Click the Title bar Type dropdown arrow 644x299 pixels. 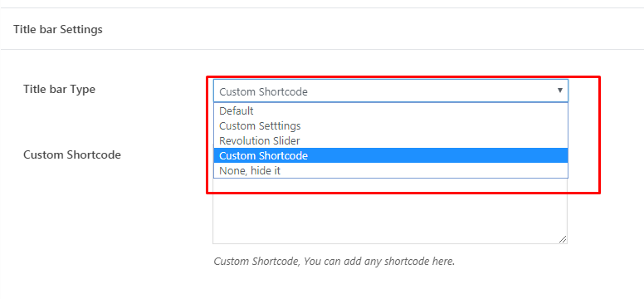[559, 91]
